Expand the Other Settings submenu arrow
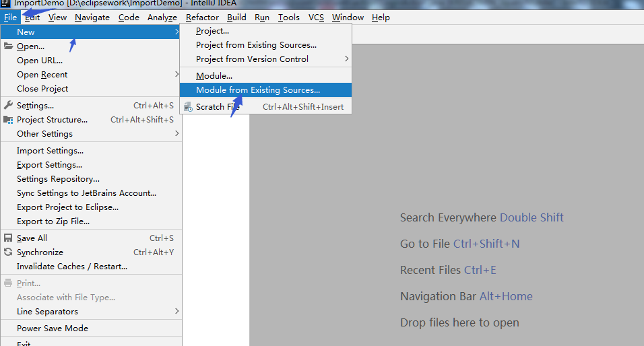Screen dimensions: 644x346 [176, 133]
